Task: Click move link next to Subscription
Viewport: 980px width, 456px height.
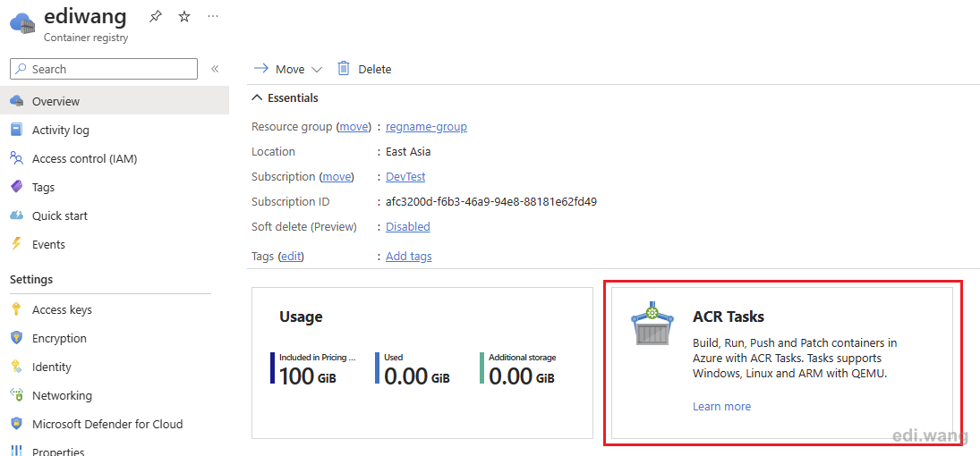Action: point(337,177)
